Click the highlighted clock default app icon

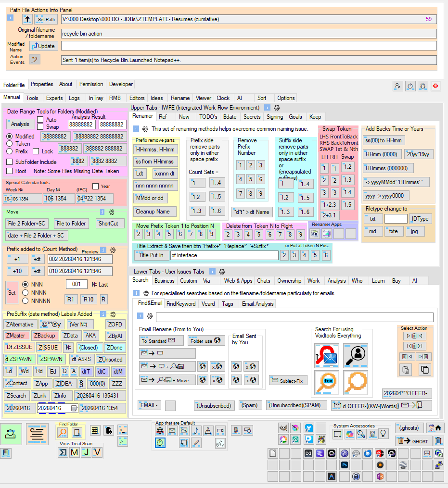[x=160, y=442]
